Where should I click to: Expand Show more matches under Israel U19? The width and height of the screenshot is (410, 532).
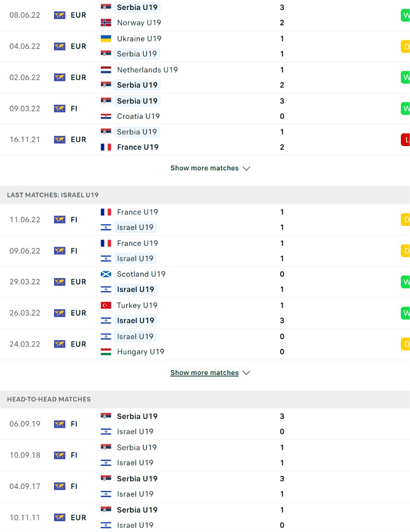coord(210,373)
